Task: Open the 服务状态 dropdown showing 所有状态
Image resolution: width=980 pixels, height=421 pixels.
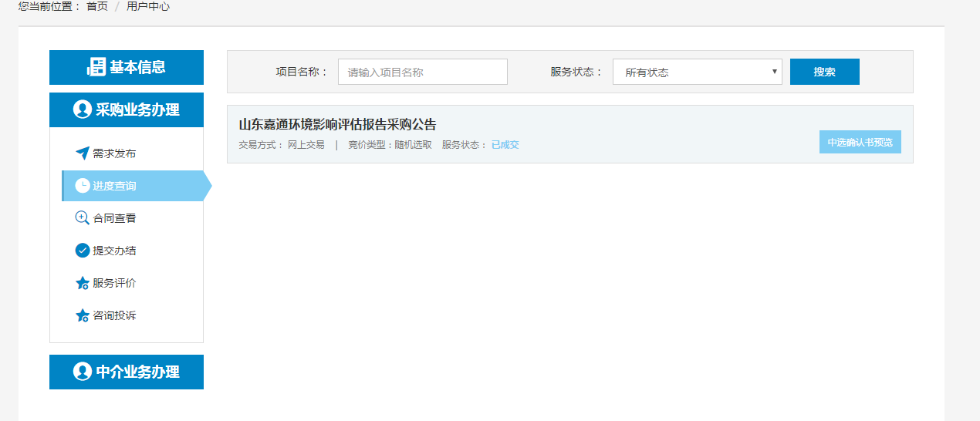Action: coord(696,72)
